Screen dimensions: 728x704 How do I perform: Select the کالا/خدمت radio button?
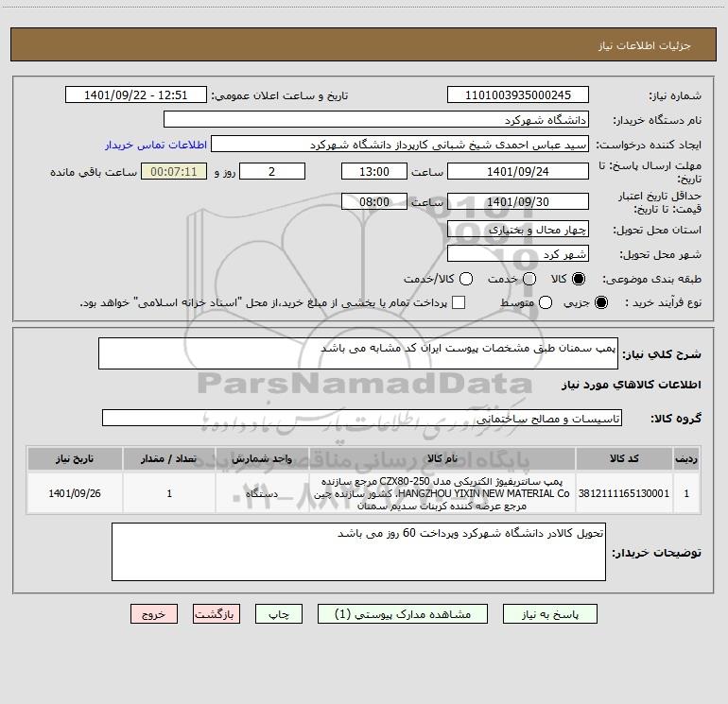coord(466,279)
